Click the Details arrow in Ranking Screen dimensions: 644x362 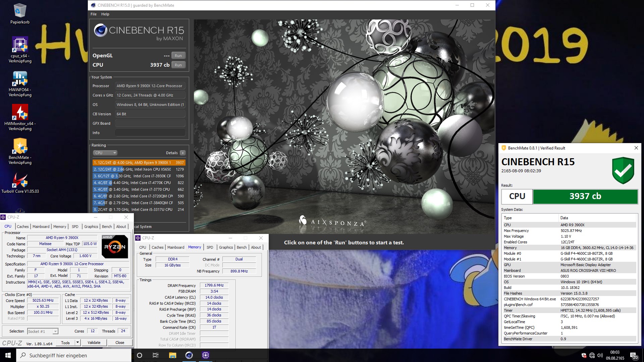183,153
